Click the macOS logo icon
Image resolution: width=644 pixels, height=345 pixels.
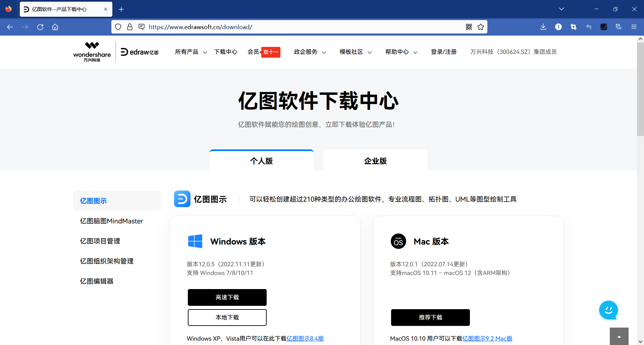point(398,241)
